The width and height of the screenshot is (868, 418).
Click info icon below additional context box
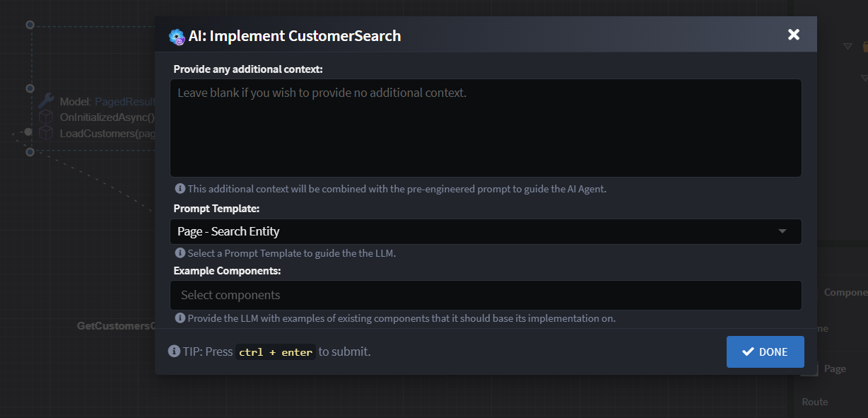[180, 189]
